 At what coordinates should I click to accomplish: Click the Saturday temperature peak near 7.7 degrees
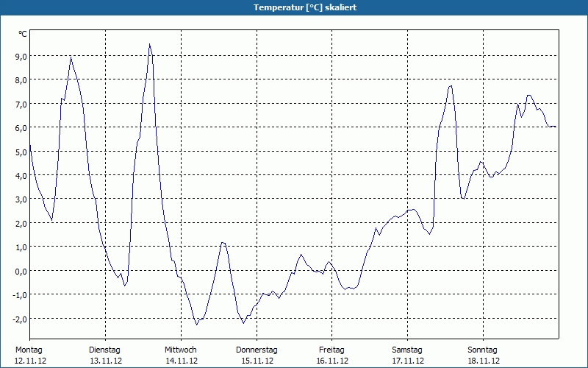[451, 86]
